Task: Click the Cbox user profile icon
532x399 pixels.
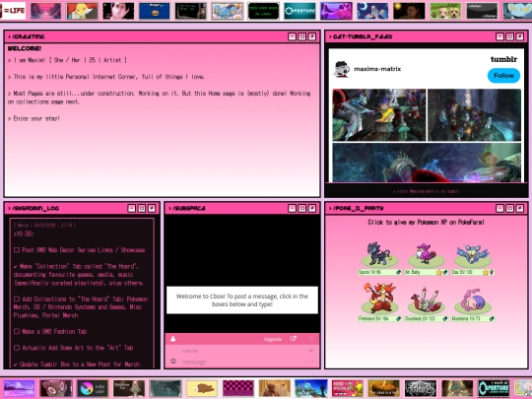Action: pos(173,339)
